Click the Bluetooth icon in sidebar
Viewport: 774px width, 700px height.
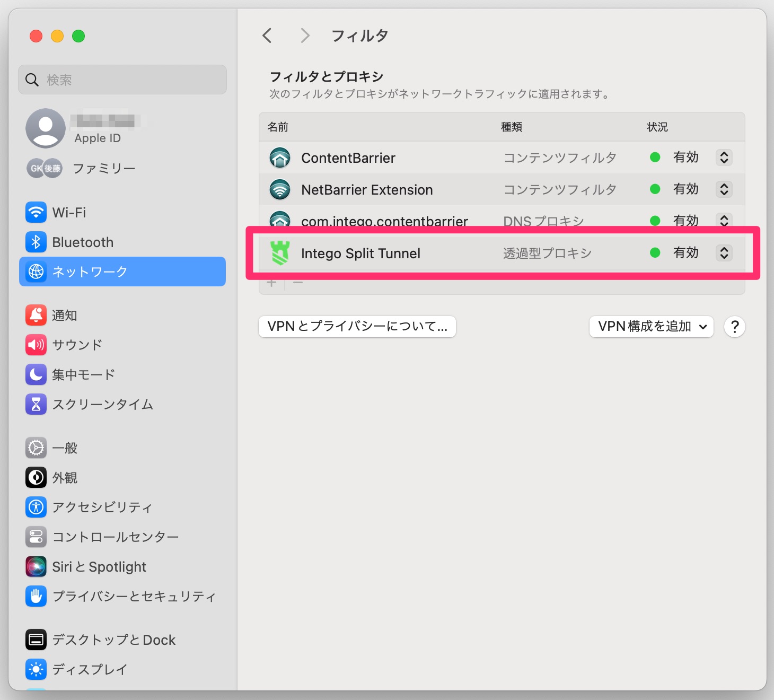point(36,242)
